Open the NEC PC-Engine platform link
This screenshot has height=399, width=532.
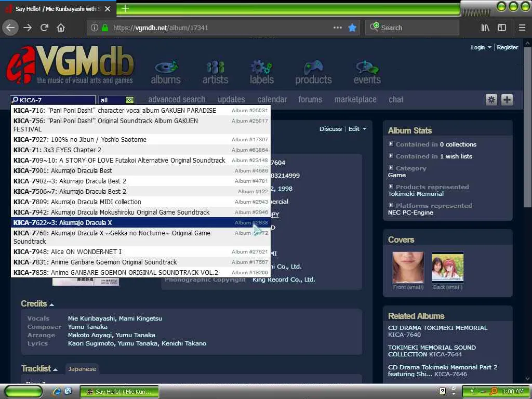coord(410,212)
